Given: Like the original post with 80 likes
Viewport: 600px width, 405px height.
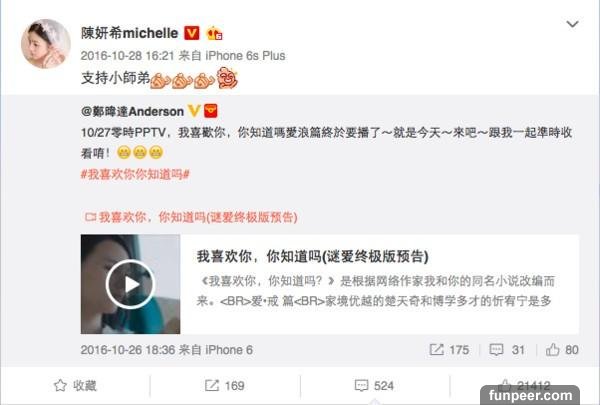Looking at the screenshot, I should pos(562,349).
